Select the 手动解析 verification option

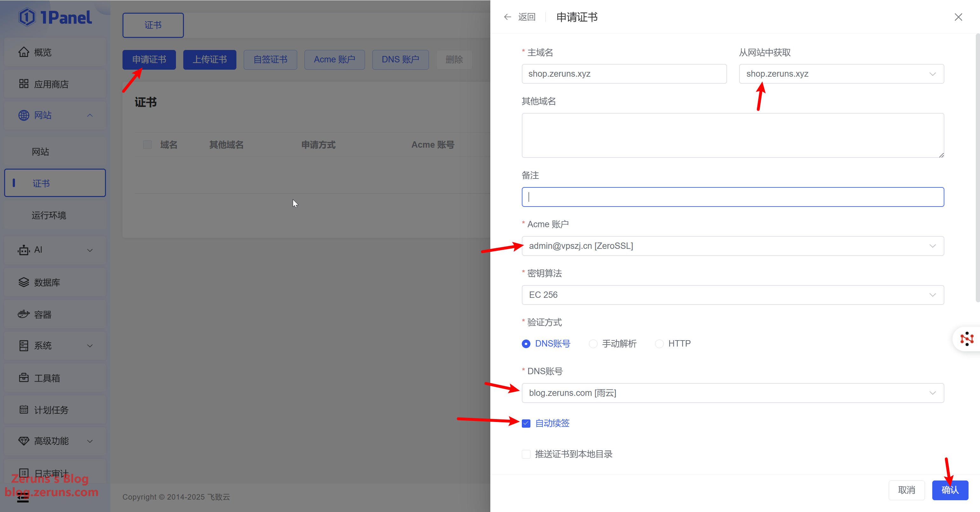click(593, 344)
